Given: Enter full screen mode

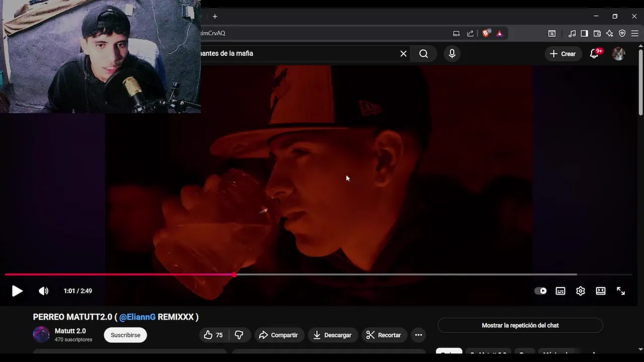Looking at the screenshot, I should pyautogui.click(x=621, y=291).
